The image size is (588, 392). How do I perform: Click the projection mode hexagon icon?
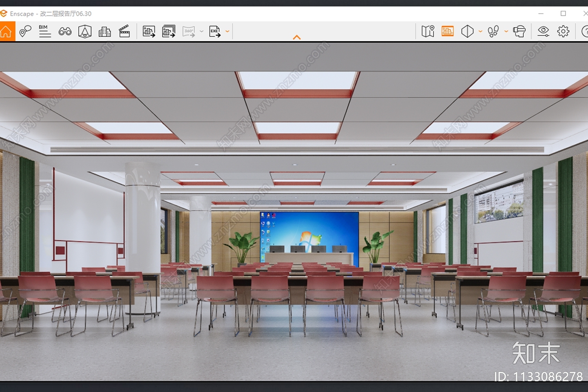click(467, 31)
